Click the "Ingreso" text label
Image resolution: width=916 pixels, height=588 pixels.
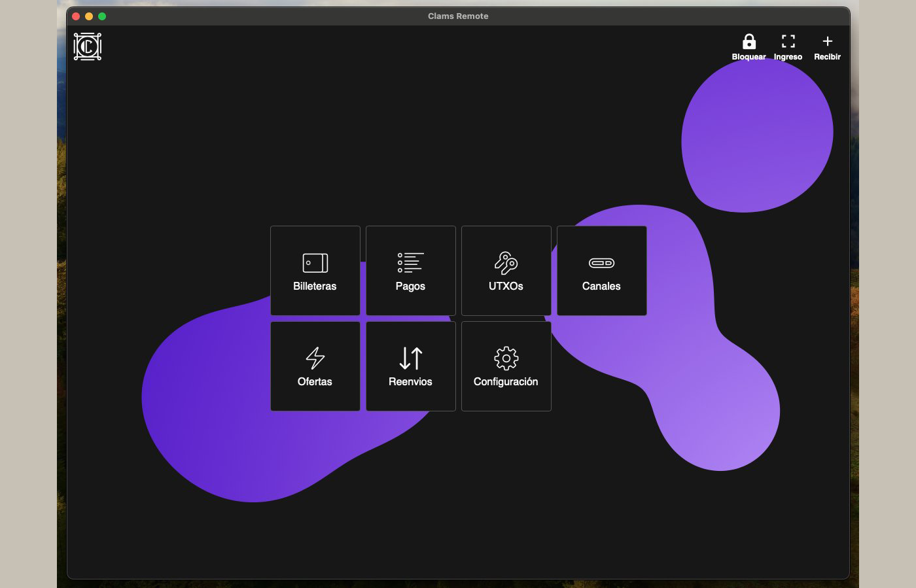tap(788, 57)
